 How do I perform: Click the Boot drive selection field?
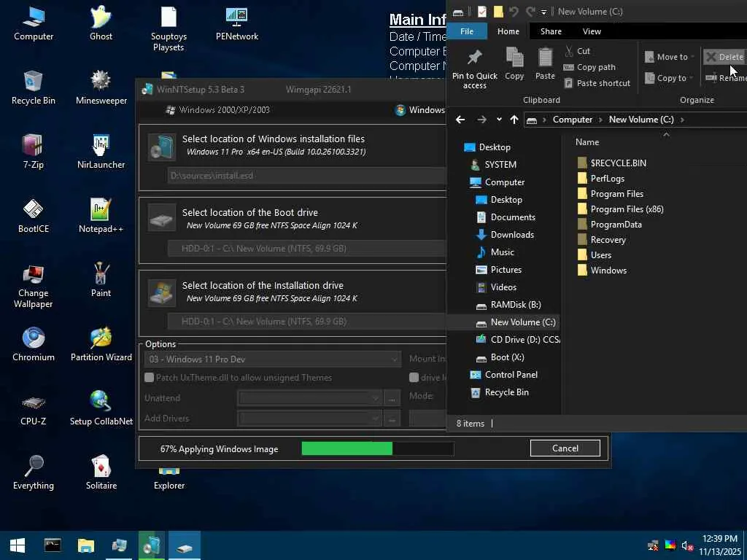click(x=307, y=249)
